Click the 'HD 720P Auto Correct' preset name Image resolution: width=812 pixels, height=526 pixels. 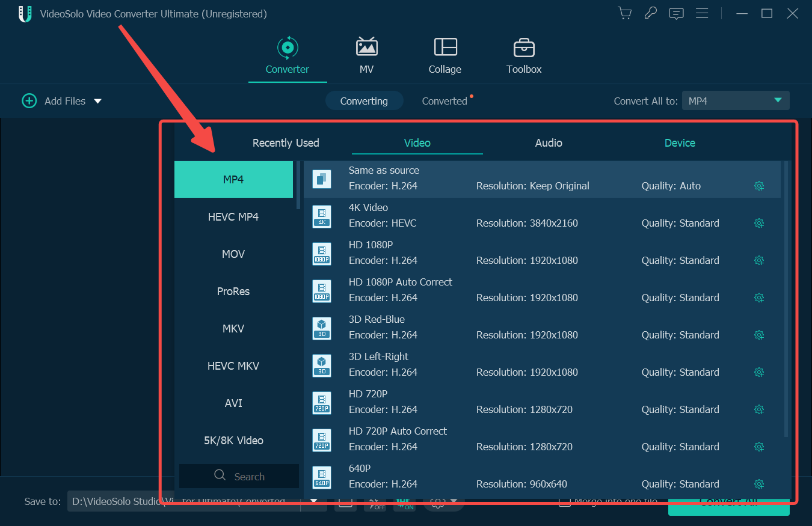(398, 431)
